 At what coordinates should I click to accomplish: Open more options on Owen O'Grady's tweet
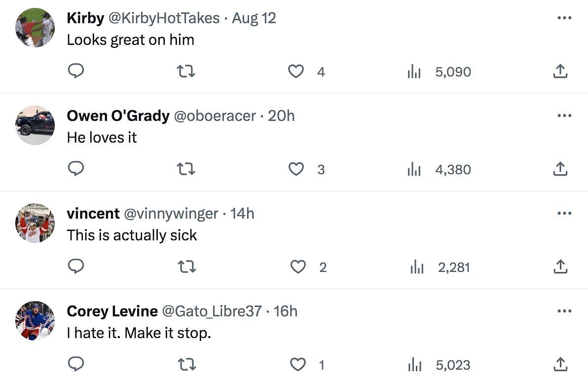click(564, 116)
